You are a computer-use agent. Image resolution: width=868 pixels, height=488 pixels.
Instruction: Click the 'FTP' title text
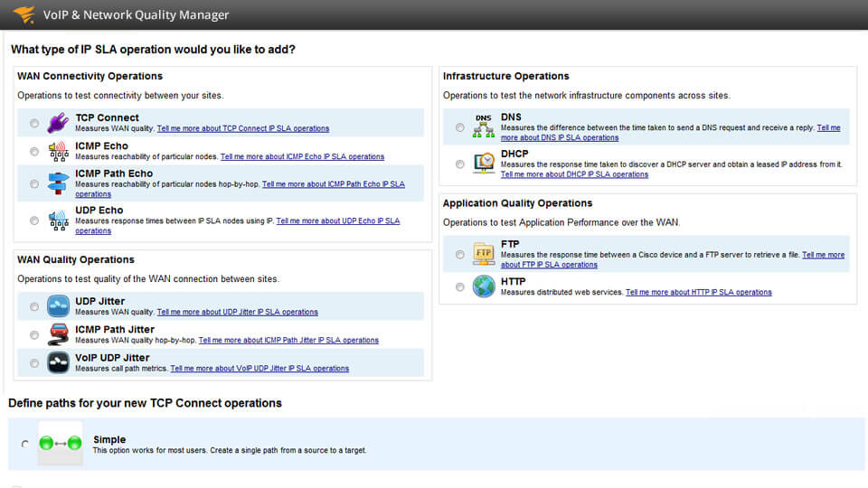(x=510, y=244)
